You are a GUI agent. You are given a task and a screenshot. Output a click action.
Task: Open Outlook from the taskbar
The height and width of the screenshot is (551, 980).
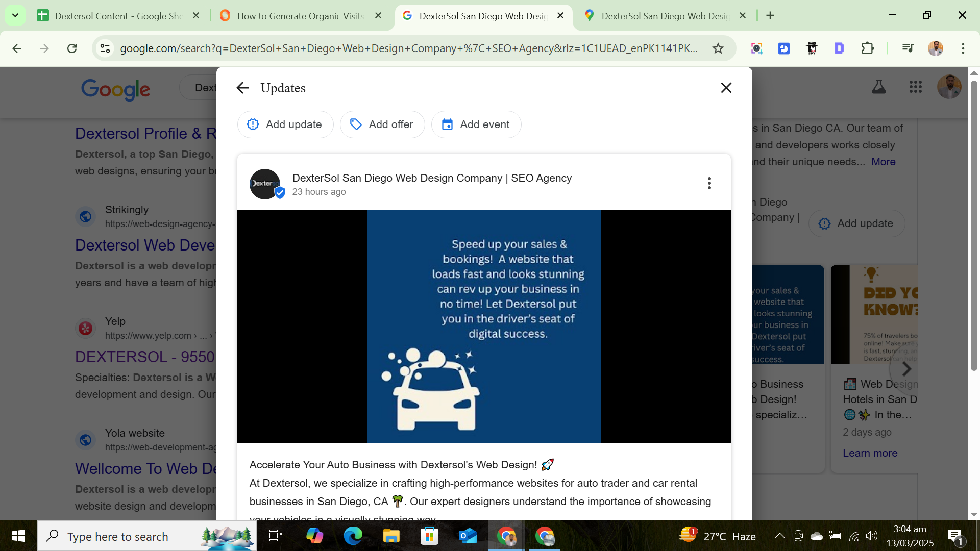468,536
